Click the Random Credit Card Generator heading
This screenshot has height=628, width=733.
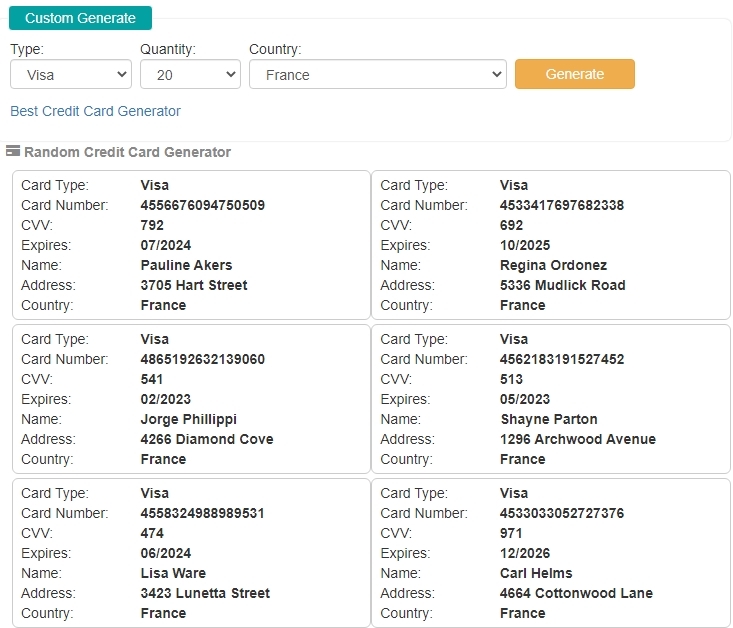click(127, 152)
